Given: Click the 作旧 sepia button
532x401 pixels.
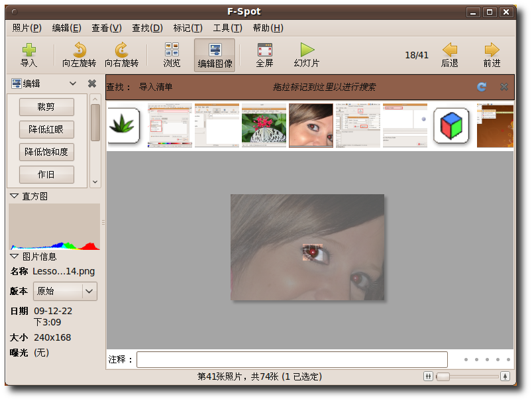Looking at the screenshot, I should [x=46, y=174].
